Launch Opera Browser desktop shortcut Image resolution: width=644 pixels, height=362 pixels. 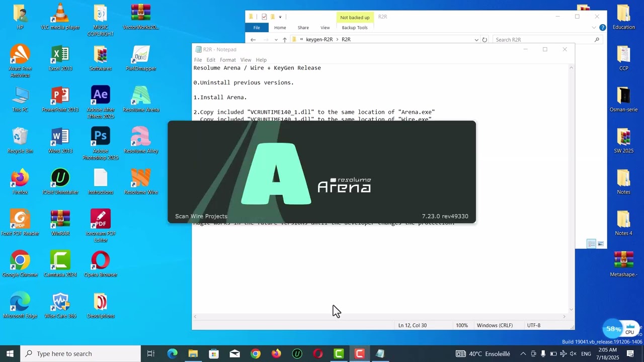101,264
